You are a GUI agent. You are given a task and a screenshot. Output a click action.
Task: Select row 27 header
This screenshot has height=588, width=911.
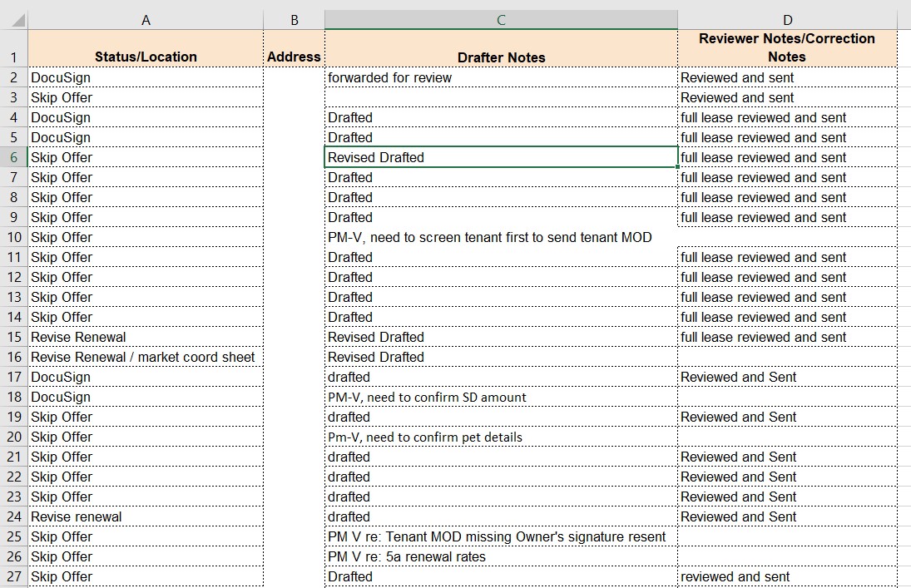coord(14,576)
